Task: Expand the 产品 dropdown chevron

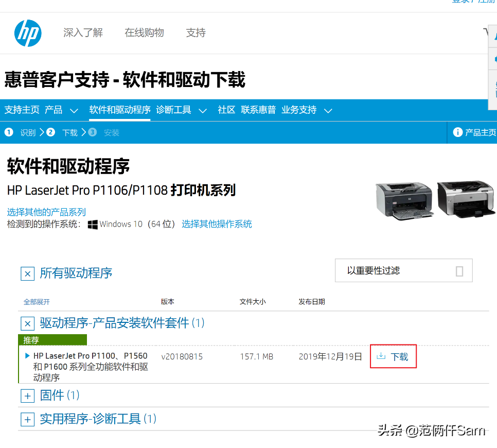Action: [74, 111]
